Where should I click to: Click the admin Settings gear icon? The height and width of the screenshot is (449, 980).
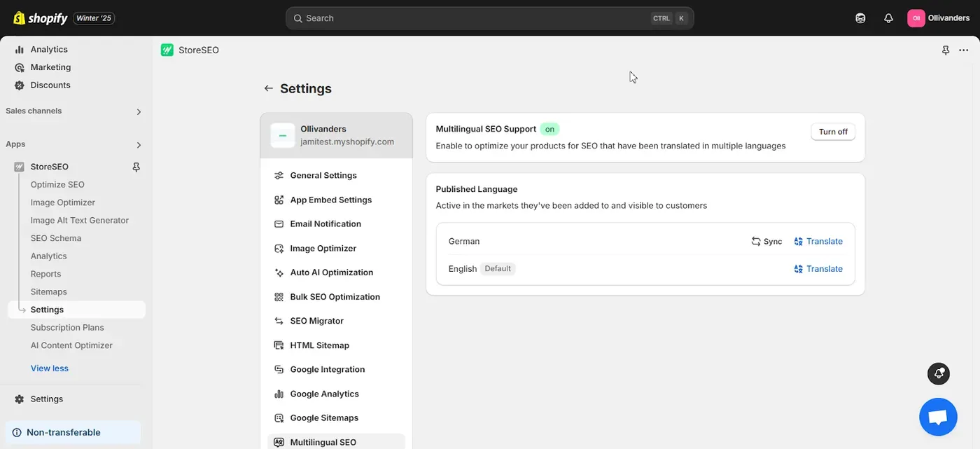(20, 399)
